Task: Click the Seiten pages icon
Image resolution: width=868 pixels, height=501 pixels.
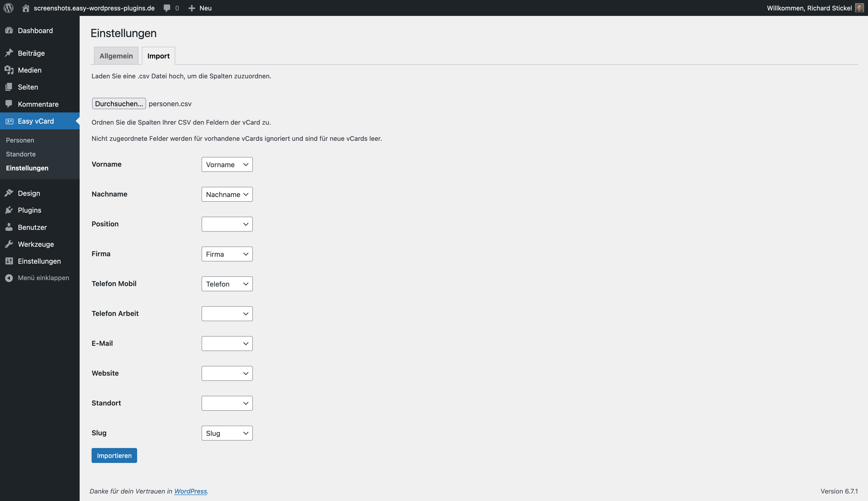Action: (9, 87)
